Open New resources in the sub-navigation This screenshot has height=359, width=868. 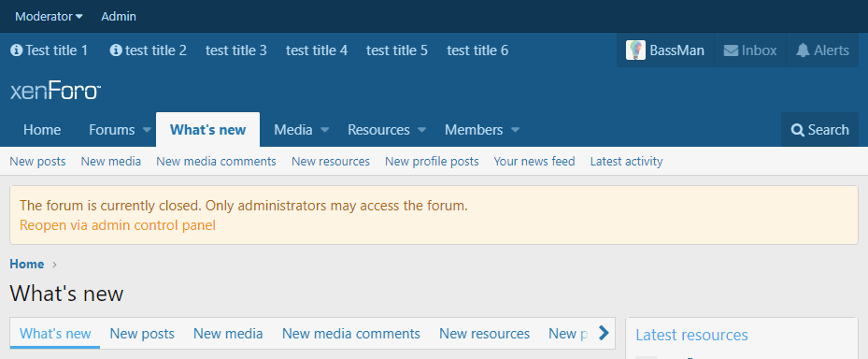pyautogui.click(x=331, y=161)
